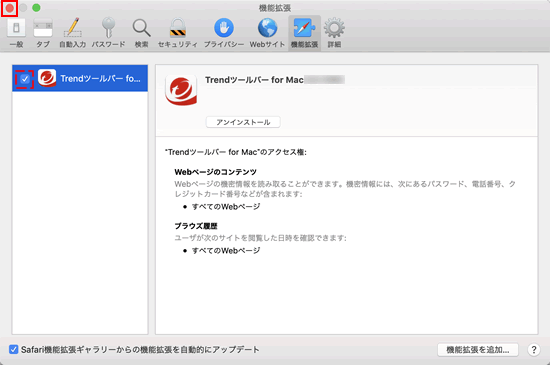Click the アンインストール (Uninstall) button
This screenshot has height=365, width=550.
(243, 122)
